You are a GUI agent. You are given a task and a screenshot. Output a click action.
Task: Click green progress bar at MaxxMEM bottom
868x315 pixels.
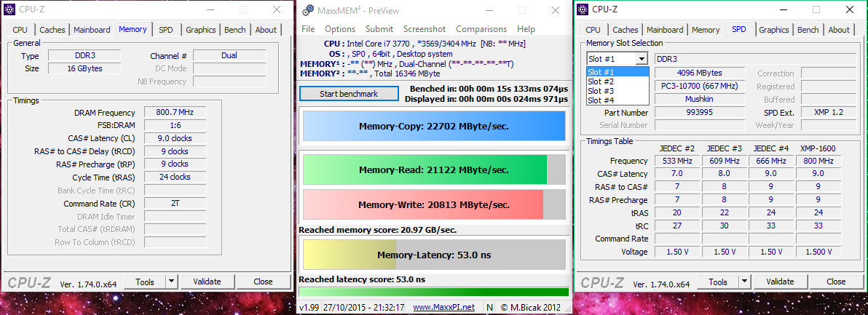coord(433,292)
